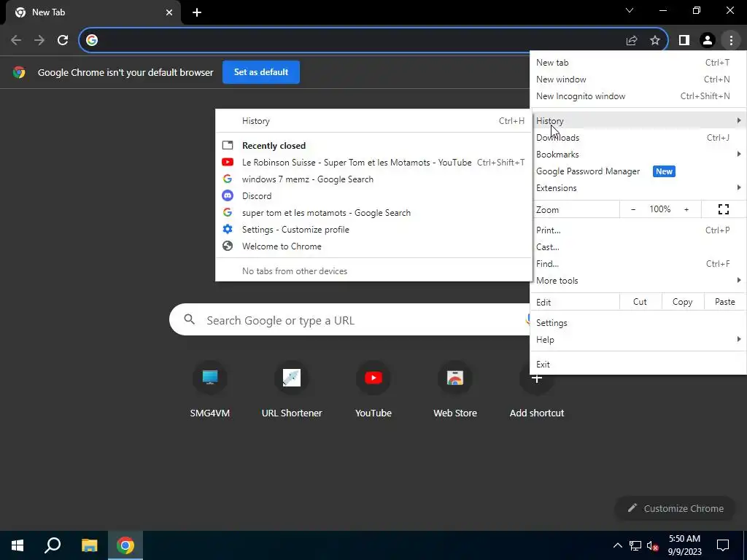This screenshot has width=747, height=560.
Task: Open the tab search chevron in title bar
Action: tap(630, 10)
